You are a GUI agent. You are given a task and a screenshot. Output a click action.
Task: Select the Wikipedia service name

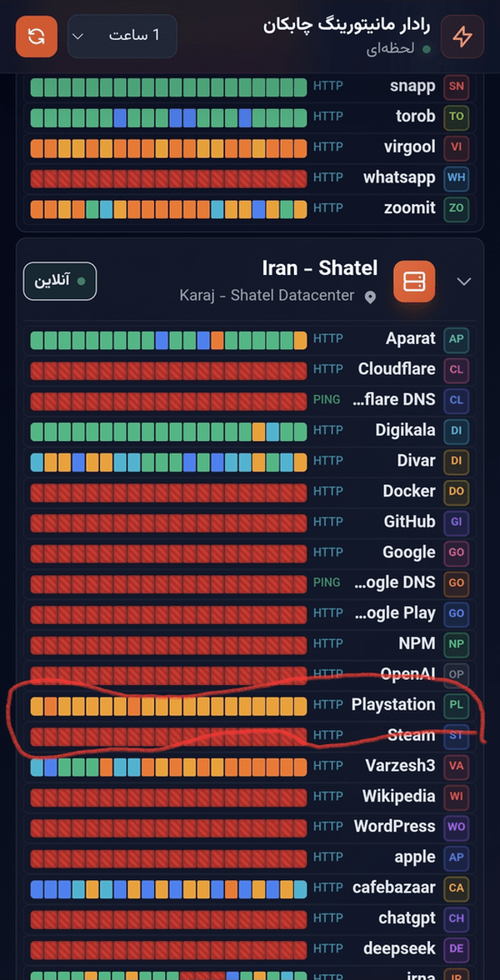coord(398,797)
